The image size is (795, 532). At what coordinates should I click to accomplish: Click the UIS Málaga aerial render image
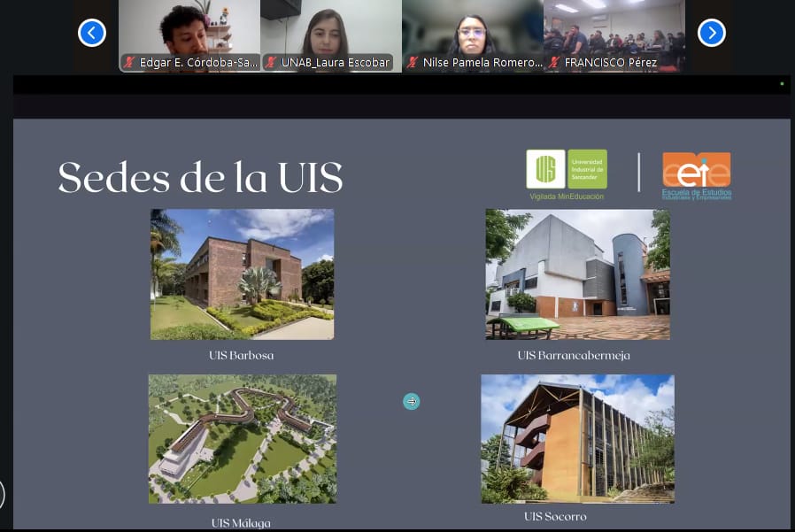[x=243, y=439]
